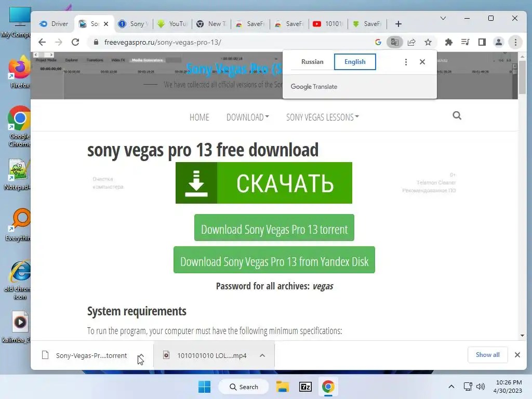This screenshot has width=532, height=399.
Task: Switch to the YouTu tab
Action: coord(172,24)
